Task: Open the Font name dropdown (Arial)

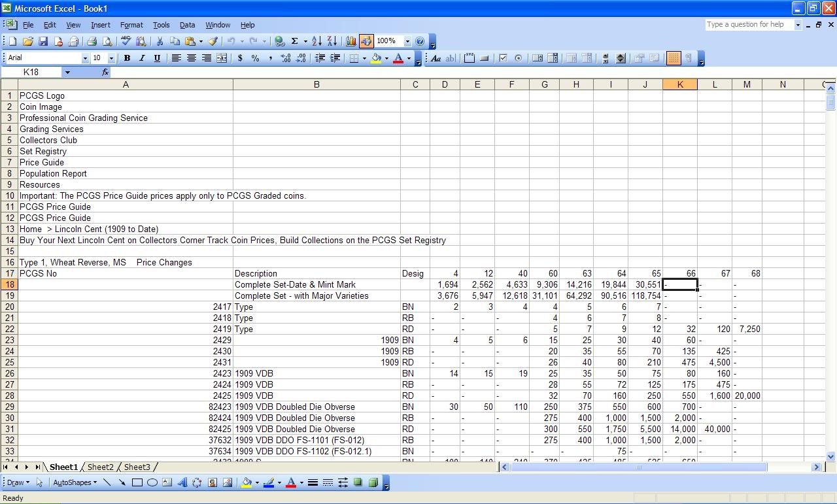Action: 84,58
